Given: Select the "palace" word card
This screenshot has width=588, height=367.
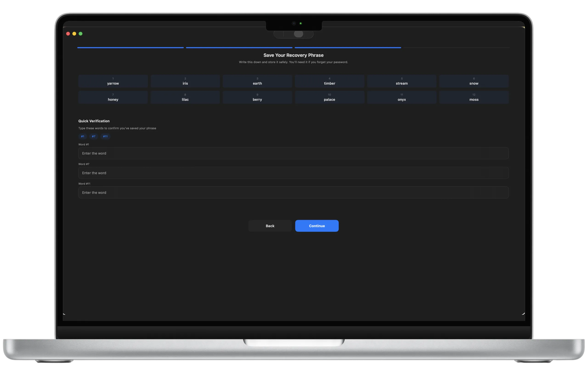Looking at the screenshot, I should pos(329,97).
